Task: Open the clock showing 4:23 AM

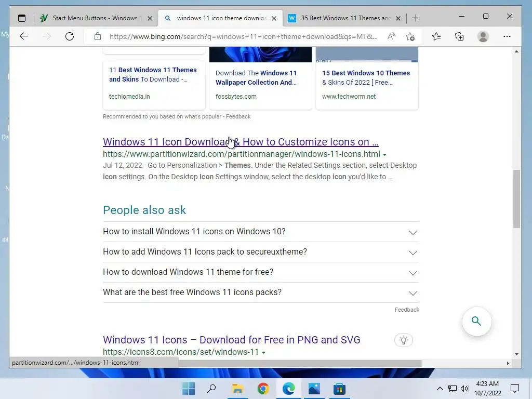Action: tap(487, 389)
